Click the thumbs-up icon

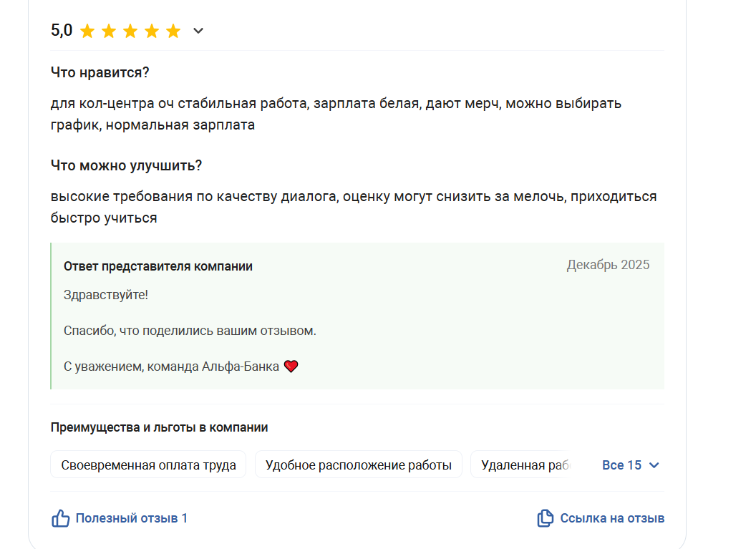tap(60, 518)
